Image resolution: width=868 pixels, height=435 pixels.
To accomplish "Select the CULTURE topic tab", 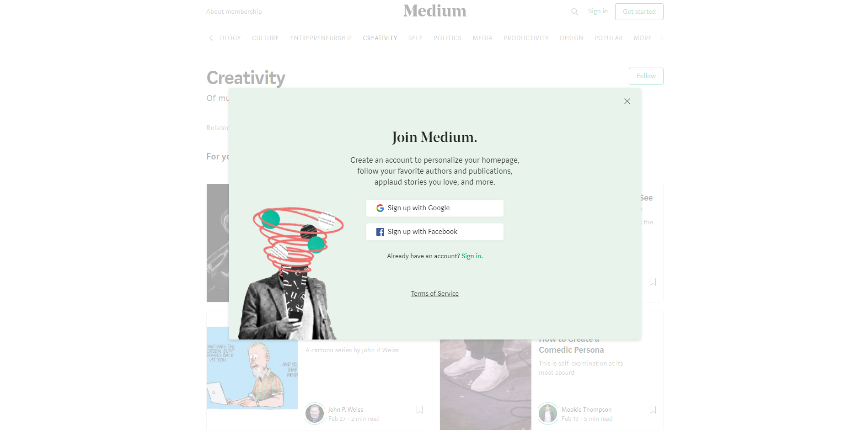I will [265, 38].
